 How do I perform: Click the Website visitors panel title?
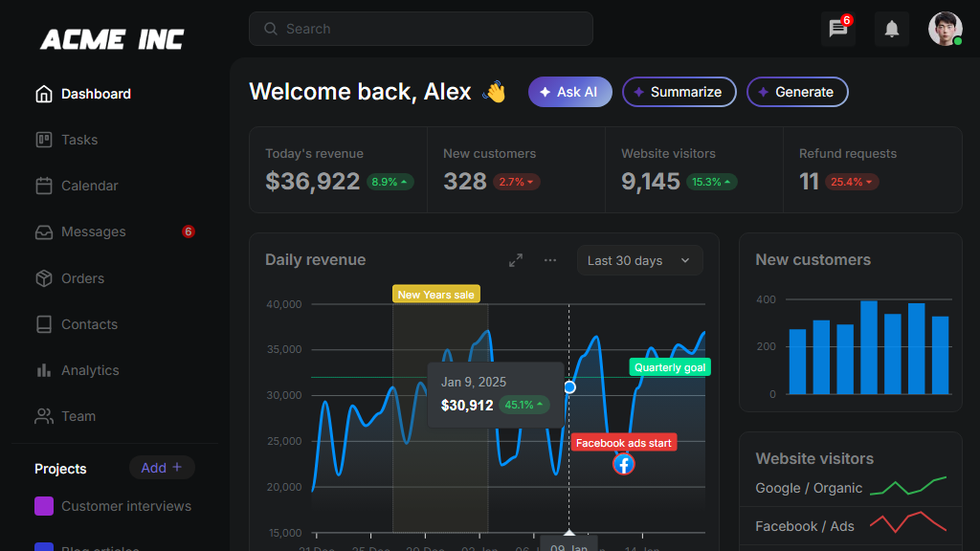pyautogui.click(x=814, y=458)
